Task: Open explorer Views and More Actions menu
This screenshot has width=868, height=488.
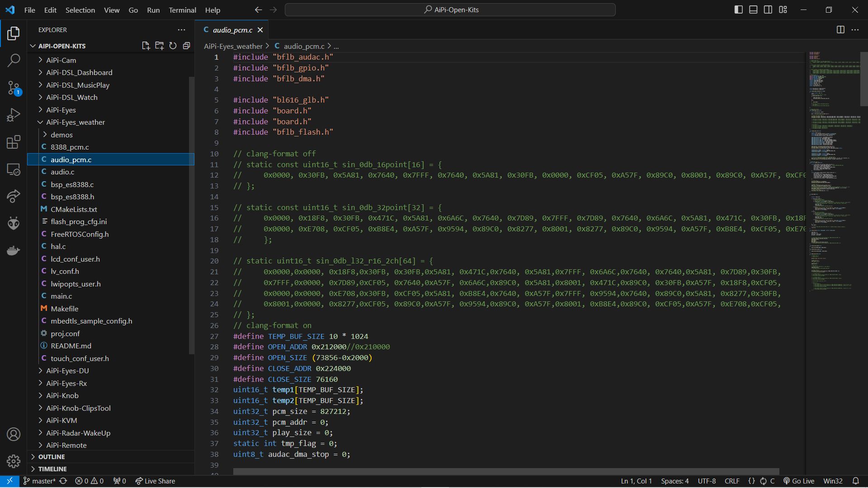Action: (181, 30)
